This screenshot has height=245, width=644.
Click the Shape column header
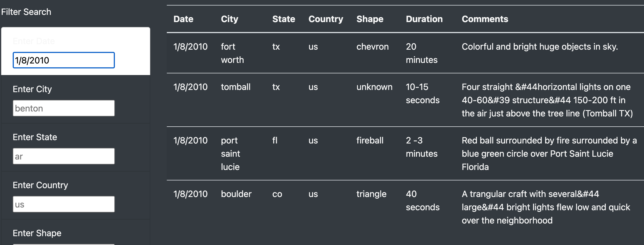[370, 19]
